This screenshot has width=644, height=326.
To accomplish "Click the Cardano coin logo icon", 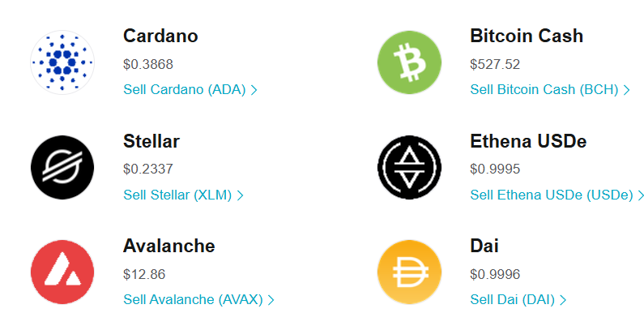I will tap(62, 62).
